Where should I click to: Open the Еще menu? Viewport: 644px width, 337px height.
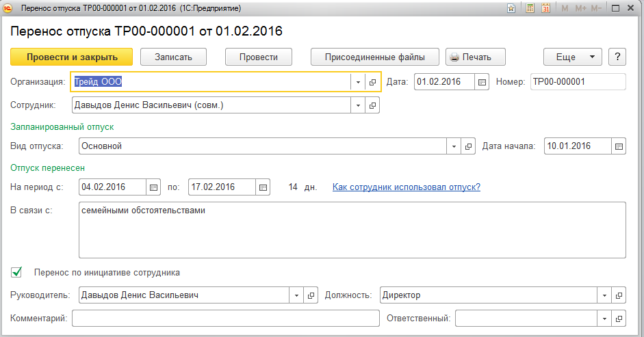pyautogui.click(x=573, y=57)
